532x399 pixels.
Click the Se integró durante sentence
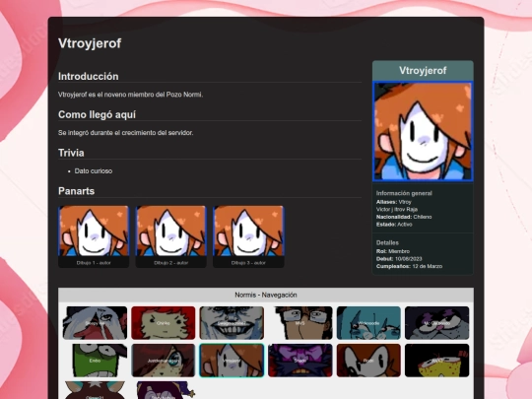tap(125, 133)
